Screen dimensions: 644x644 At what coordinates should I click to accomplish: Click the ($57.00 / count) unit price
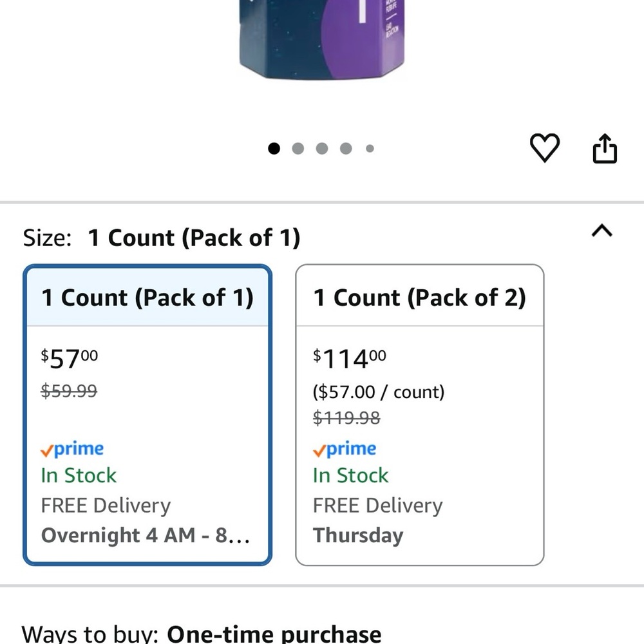point(378,392)
